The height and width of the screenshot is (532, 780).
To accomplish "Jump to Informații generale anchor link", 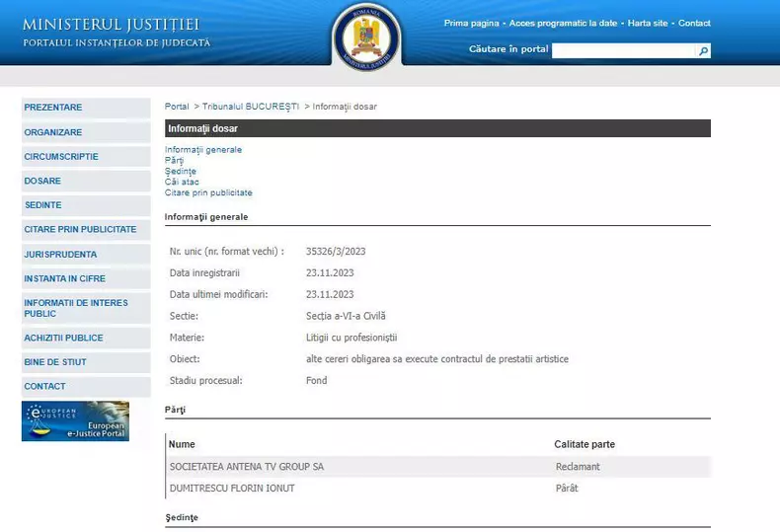I will pyautogui.click(x=203, y=150).
